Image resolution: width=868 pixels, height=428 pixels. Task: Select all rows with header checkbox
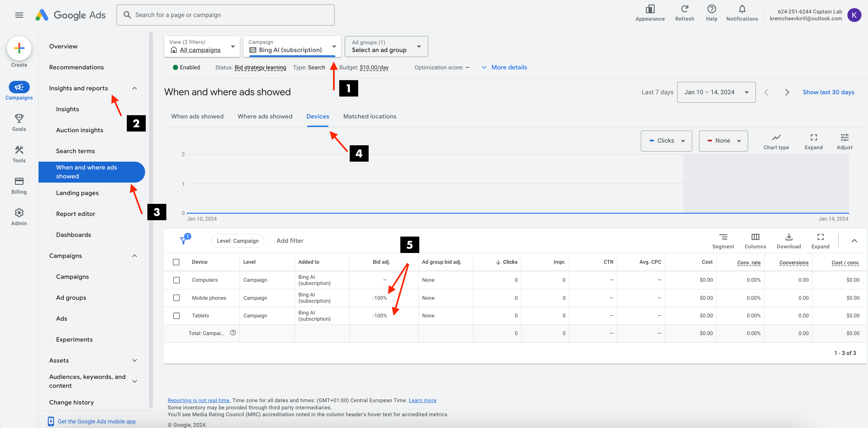point(176,262)
